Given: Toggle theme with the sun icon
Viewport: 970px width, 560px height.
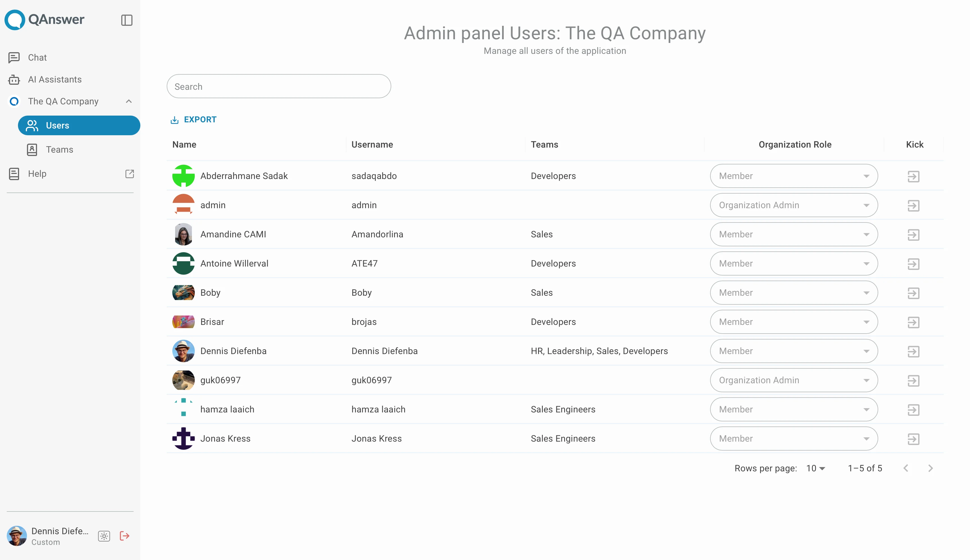Looking at the screenshot, I should (x=104, y=536).
